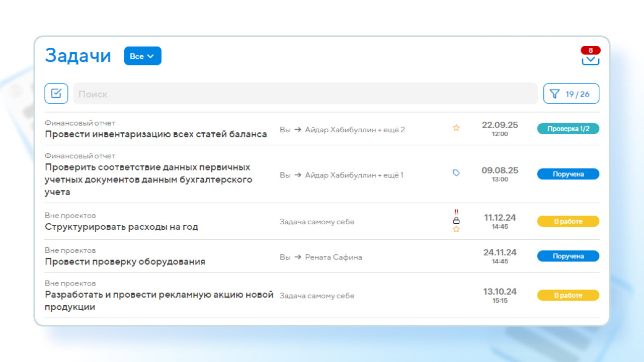
Task: Toggle the favorite star on the inventory task
Action: coord(456,128)
